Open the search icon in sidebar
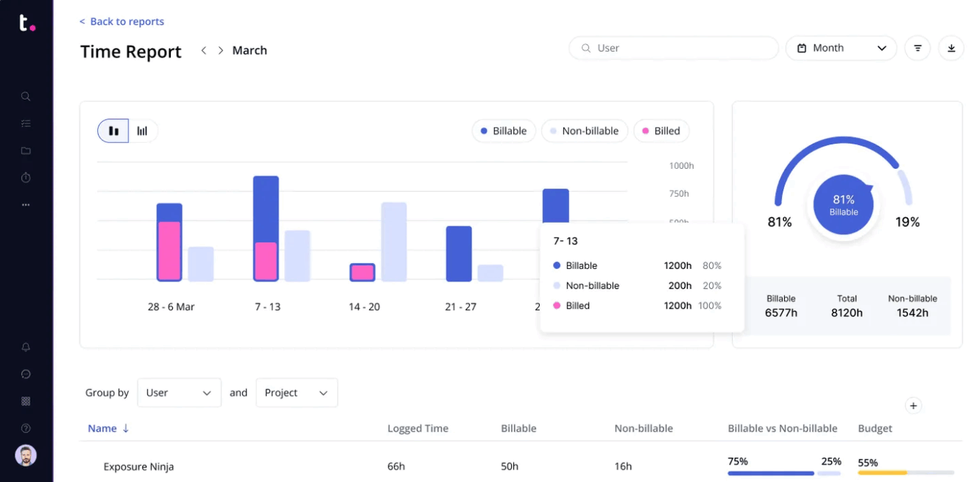The image size is (980, 482). tap(25, 96)
